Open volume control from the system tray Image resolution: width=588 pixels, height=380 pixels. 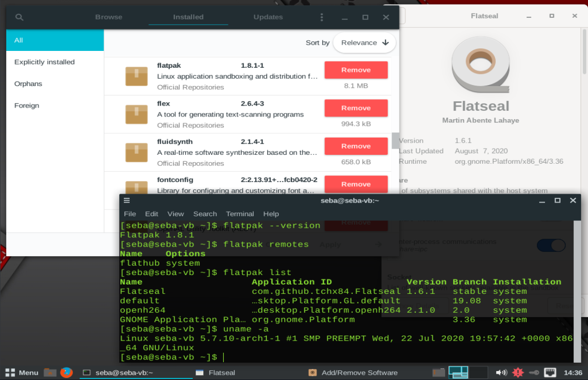pos(501,373)
